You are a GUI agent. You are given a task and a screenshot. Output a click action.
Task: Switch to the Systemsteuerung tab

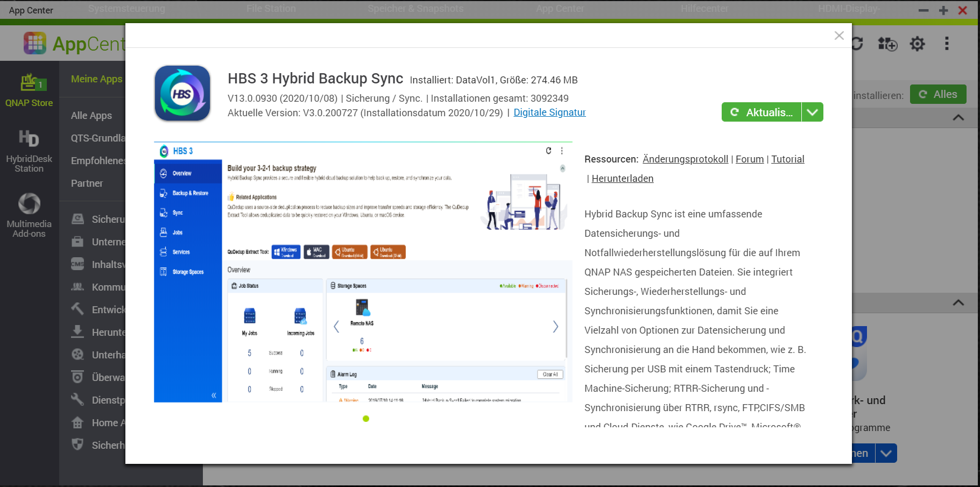pyautogui.click(x=127, y=9)
